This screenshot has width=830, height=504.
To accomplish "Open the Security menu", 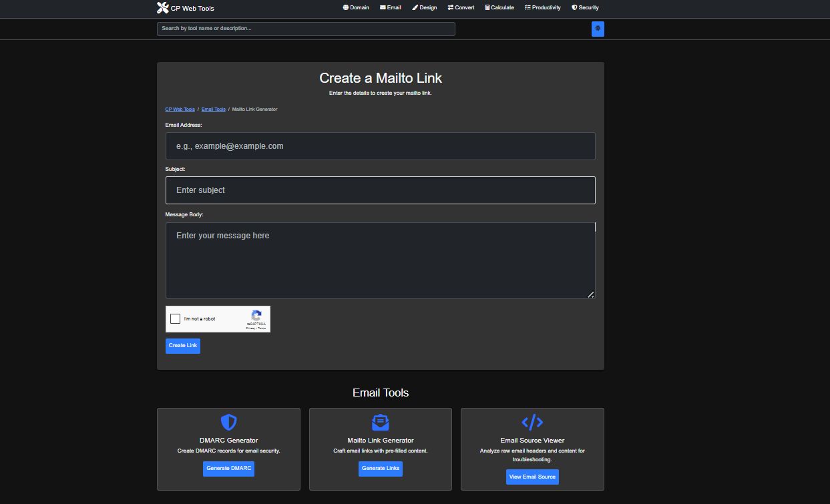I will pos(585,8).
